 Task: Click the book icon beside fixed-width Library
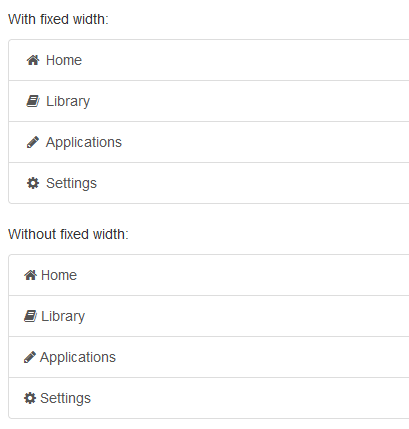click(x=33, y=101)
